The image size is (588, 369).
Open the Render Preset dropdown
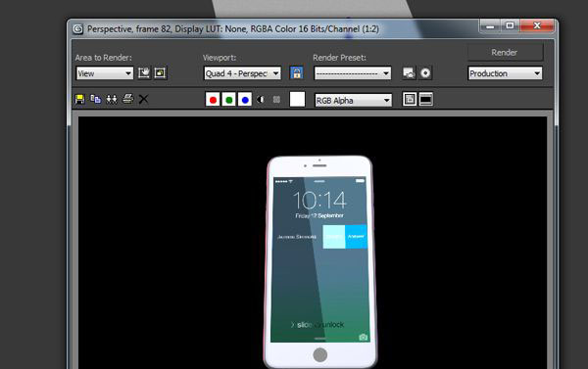click(353, 73)
